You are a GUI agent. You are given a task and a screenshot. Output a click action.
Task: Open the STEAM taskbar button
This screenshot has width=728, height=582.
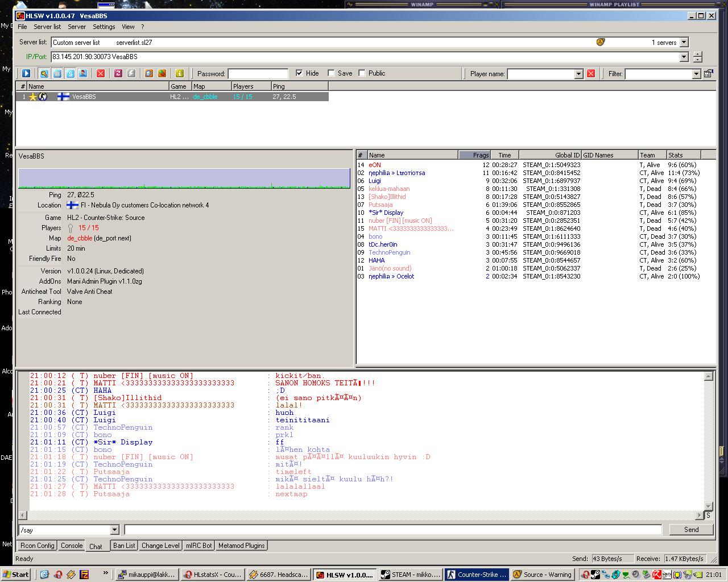click(411, 575)
